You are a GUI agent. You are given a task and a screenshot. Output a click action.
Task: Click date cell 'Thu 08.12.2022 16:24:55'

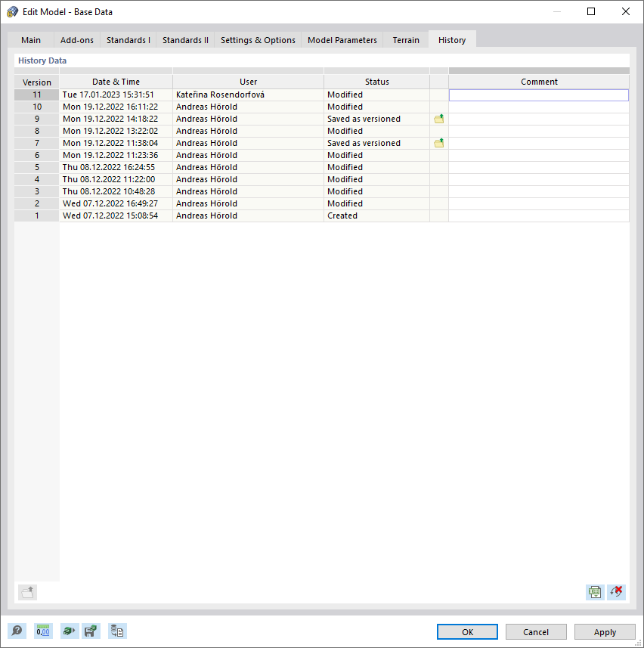pyautogui.click(x=116, y=167)
